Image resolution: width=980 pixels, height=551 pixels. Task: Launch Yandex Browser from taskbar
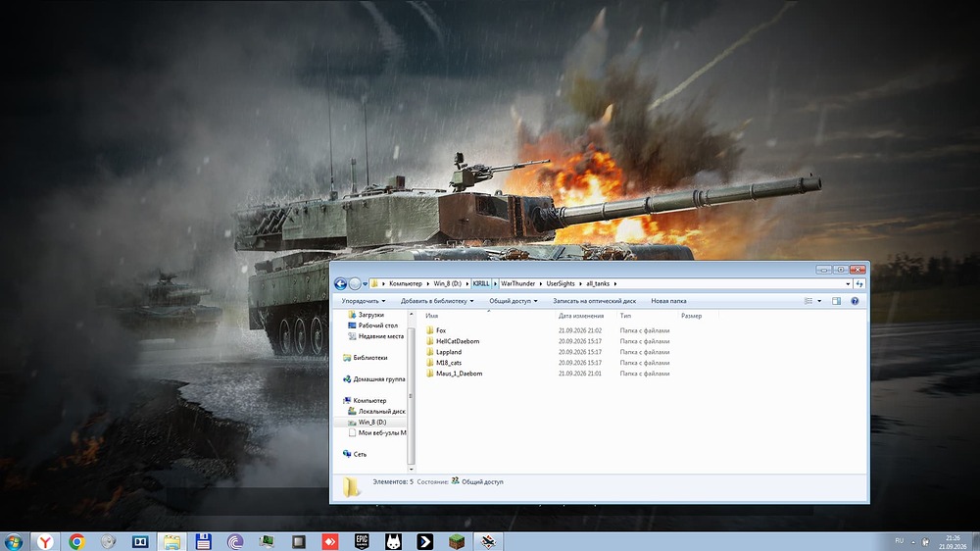[x=45, y=541]
